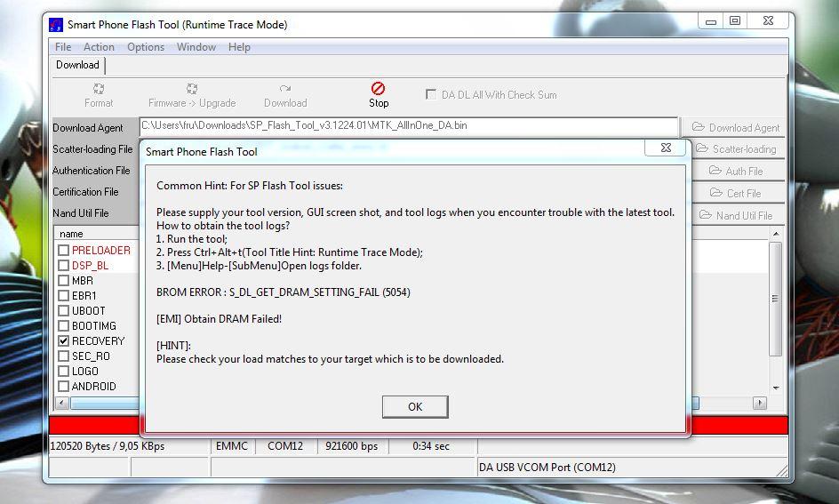The height and width of the screenshot is (504, 839).
Task: Uncheck the RECOVERY partition checkbox
Action: click(x=64, y=340)
